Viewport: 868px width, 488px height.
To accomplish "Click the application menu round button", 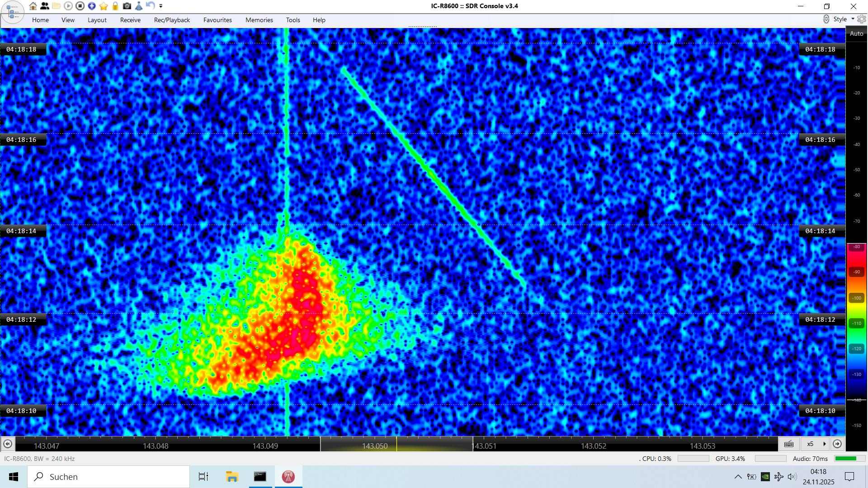I will pos(12,11).
